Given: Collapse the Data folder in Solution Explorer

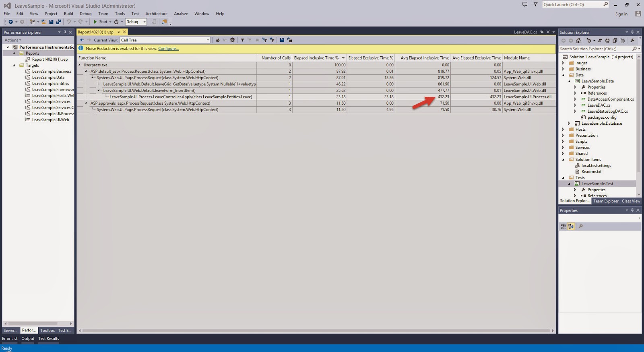Looking at the screenshot, I should click(563, 75).
